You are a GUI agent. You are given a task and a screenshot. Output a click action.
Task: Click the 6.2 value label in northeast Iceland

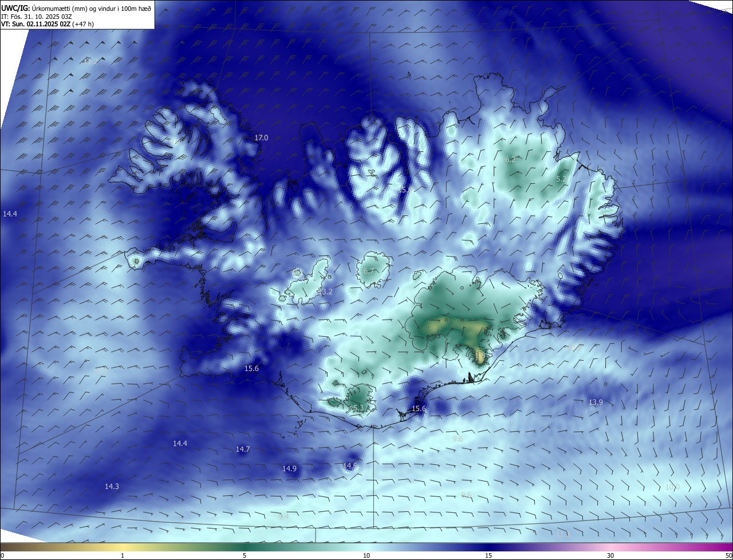click(x=510, y=160)
